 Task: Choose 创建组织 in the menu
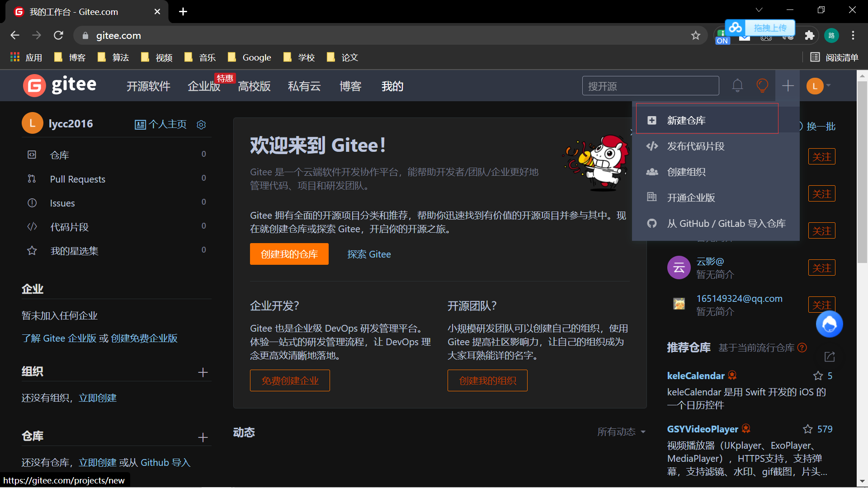pos(716,172)
